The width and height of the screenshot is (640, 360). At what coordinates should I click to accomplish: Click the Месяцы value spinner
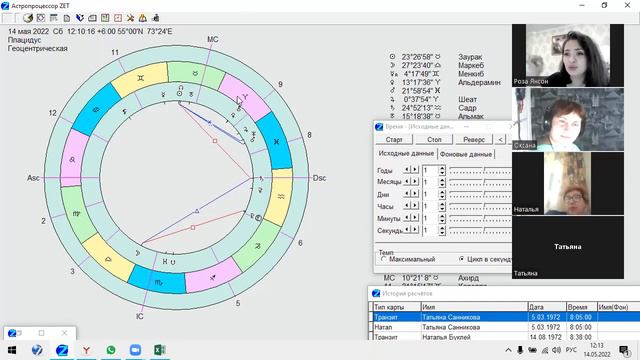click(442, 182)
